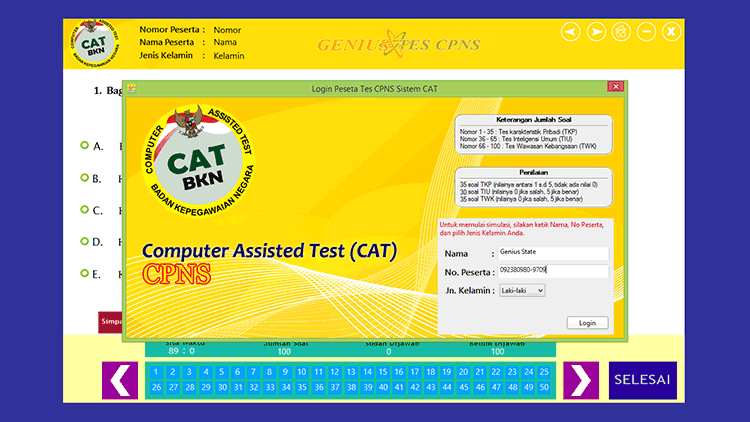Screen dimensions: 750x422
Task: Select answer option E radio button
Action: 85,273
